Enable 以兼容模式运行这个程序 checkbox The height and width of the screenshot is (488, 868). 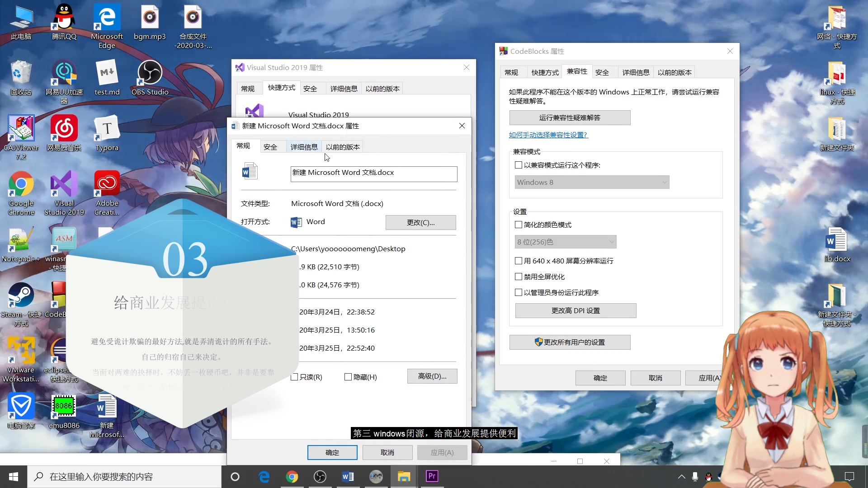tap(518, 165)
